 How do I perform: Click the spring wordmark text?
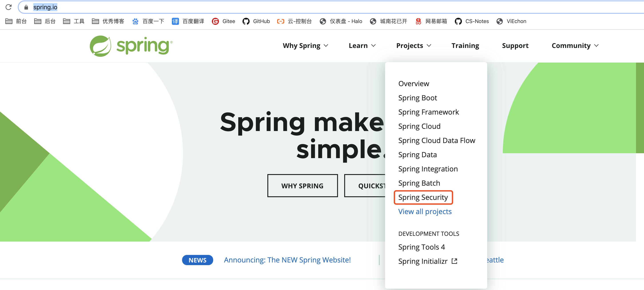(x=143, y=46)
